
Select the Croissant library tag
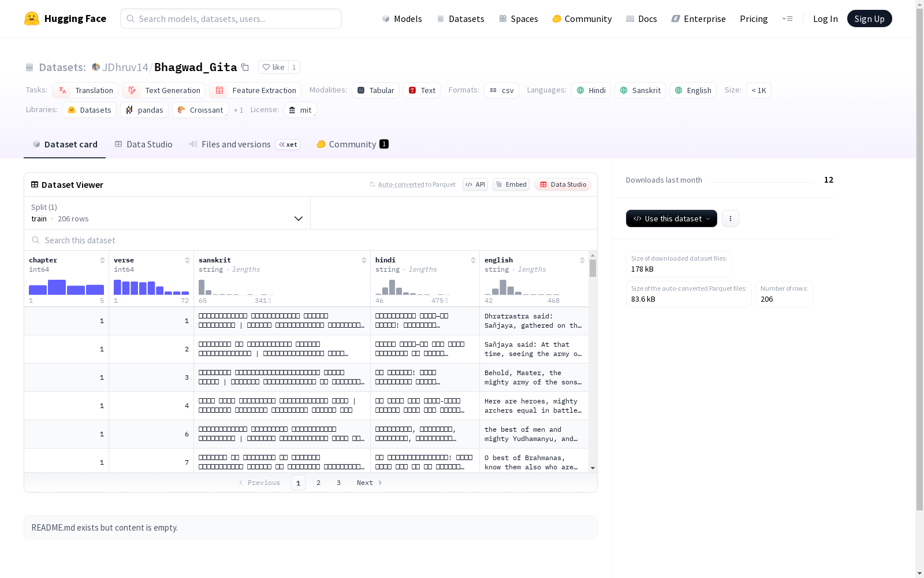(x=200, y=110)
